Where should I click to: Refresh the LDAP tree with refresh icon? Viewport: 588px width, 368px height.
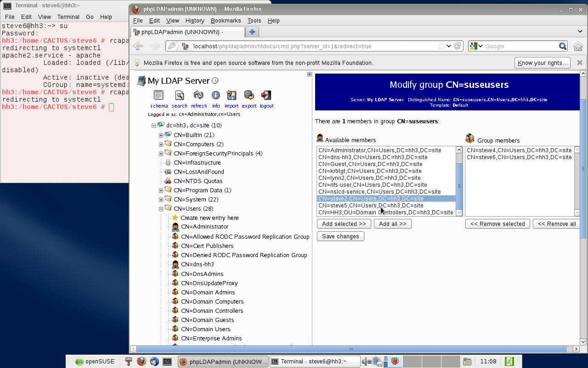tap(198, 95)
